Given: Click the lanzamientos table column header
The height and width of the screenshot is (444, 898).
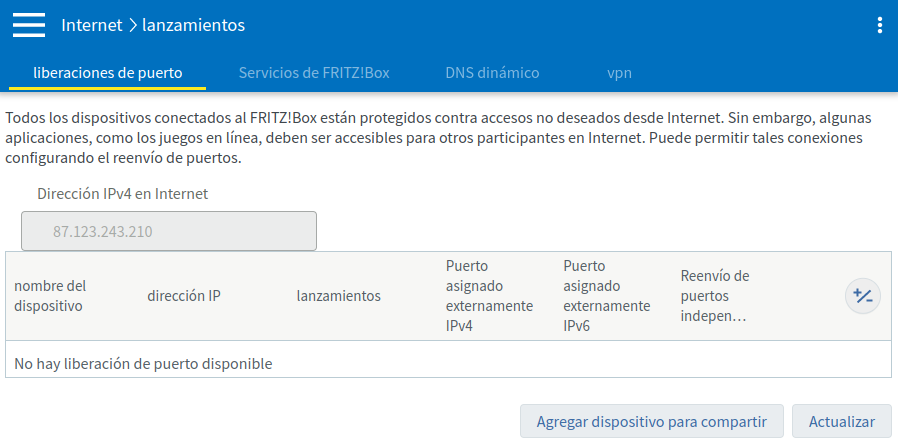Looking at the screenshot, I should tap(338, 296).
